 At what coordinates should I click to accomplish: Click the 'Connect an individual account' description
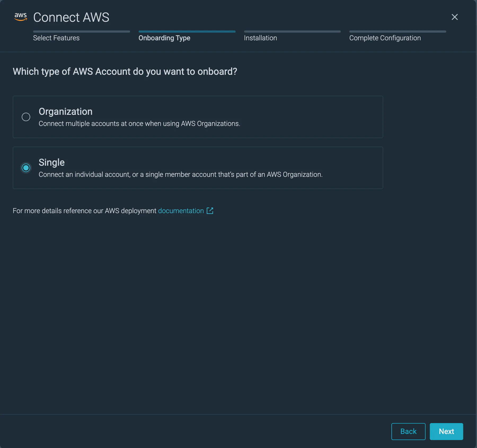[181, 174]
